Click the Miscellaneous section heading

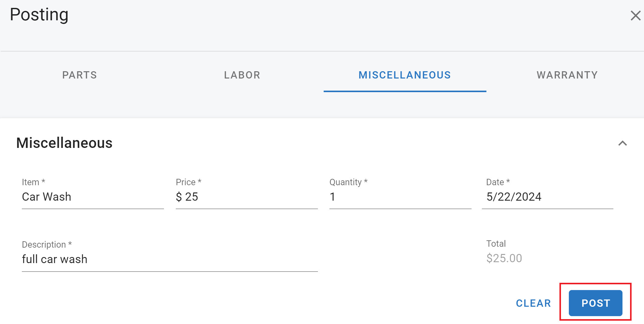point(64,143)
